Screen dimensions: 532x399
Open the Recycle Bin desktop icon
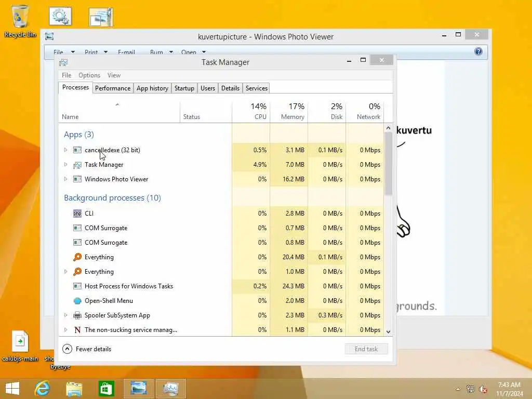(x=20, y=21)
